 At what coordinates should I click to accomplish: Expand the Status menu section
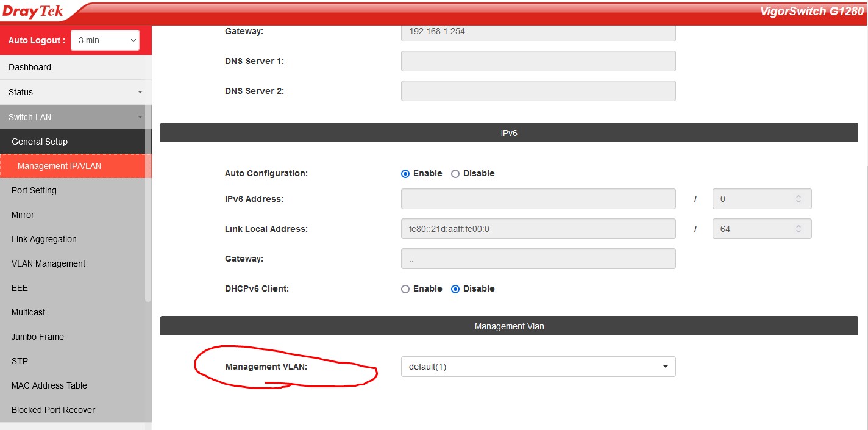pos(76,92)
